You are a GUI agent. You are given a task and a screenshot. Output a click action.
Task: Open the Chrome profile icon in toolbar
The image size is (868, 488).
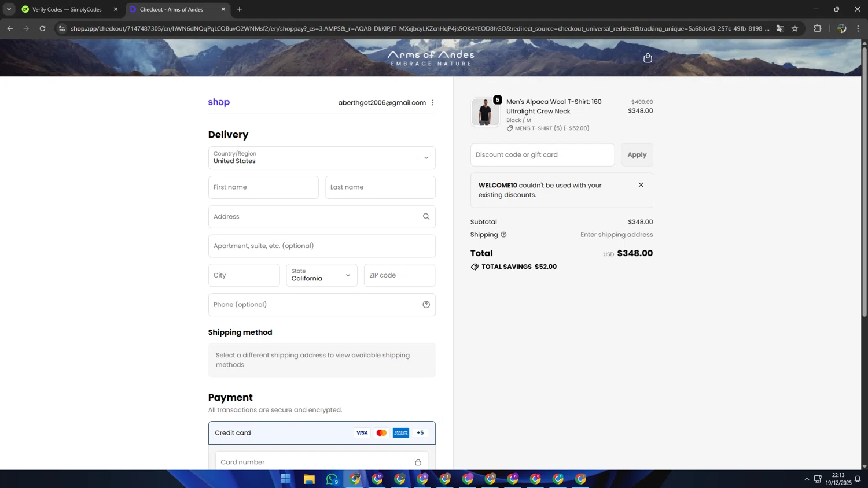pos(841,28)
